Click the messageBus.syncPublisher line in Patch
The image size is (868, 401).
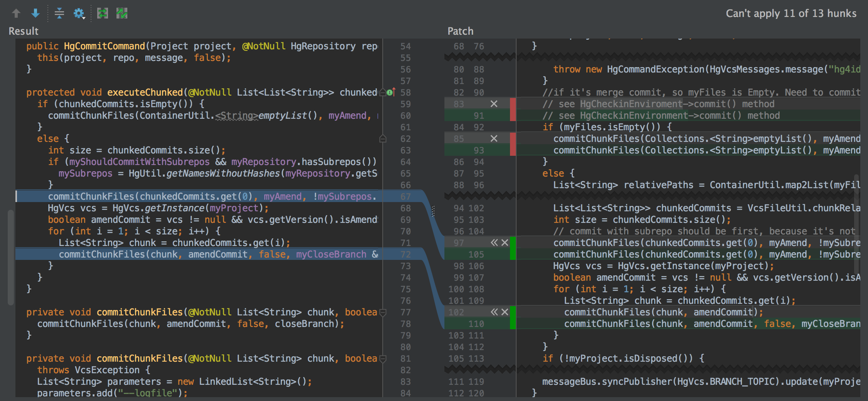(701, 382)
